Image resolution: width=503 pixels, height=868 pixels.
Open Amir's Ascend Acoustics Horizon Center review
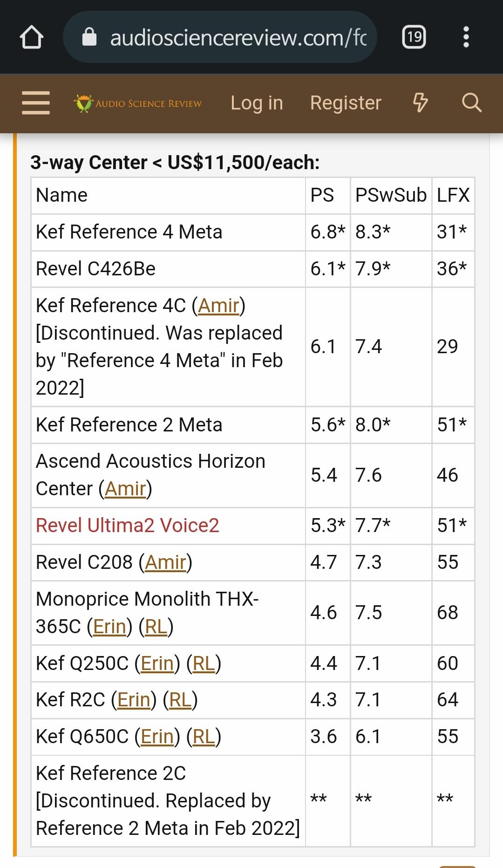(125, 489)
